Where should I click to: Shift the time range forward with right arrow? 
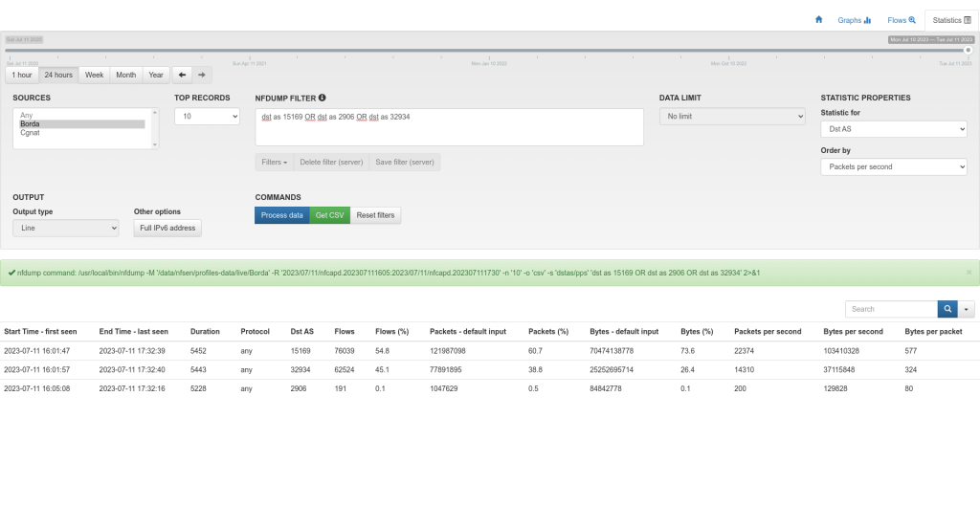[x=201, y=75]
